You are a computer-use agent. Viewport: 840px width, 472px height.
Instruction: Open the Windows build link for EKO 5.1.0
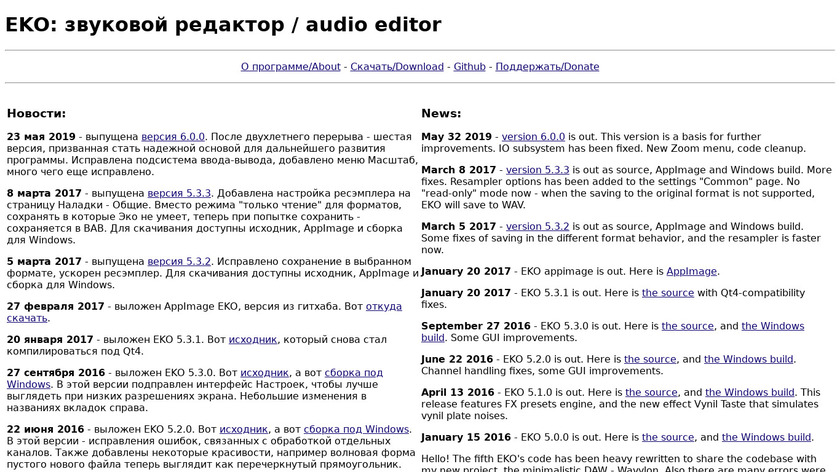click(750, 393)
